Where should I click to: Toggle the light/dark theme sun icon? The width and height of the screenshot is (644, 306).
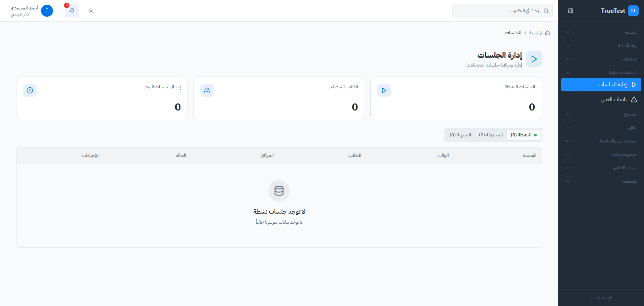tap(91, 11)
